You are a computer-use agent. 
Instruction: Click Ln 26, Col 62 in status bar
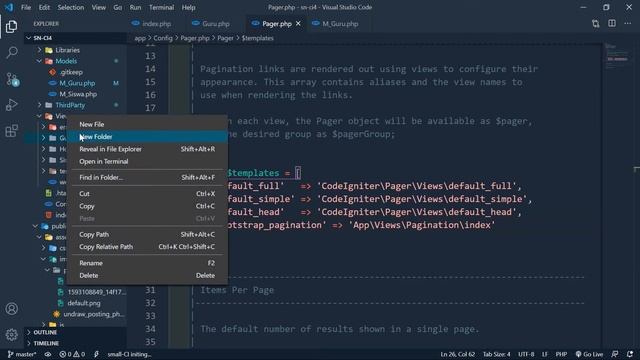[x=457, y=354]
